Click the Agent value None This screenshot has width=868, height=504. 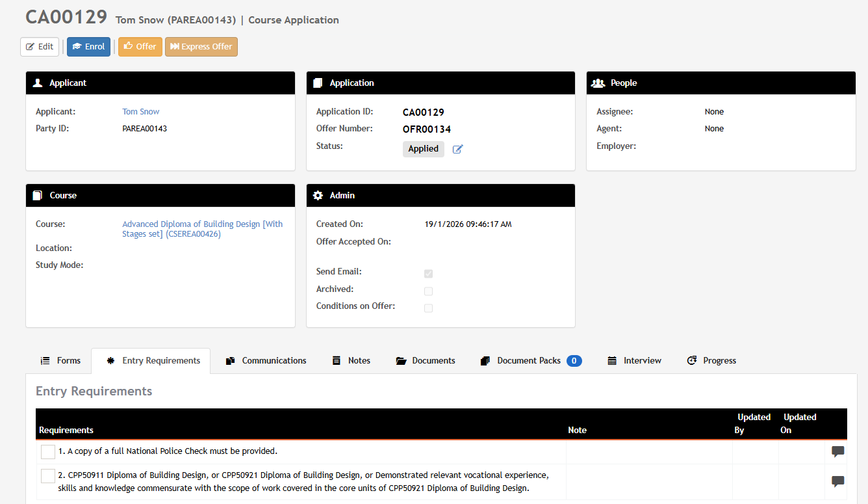pyautogui.click(x=714, y=129)
